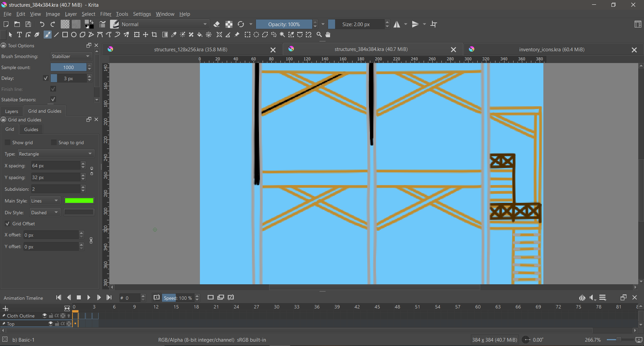
Task: Select the Freehand Brush tool
Action: point(48,35)
